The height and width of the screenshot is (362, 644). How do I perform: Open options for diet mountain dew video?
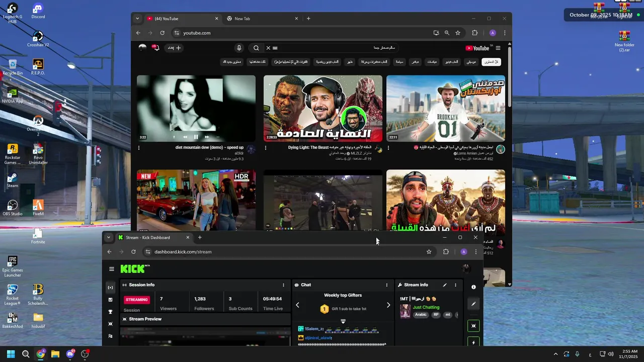pyautogui.click(x=139, y=148)
